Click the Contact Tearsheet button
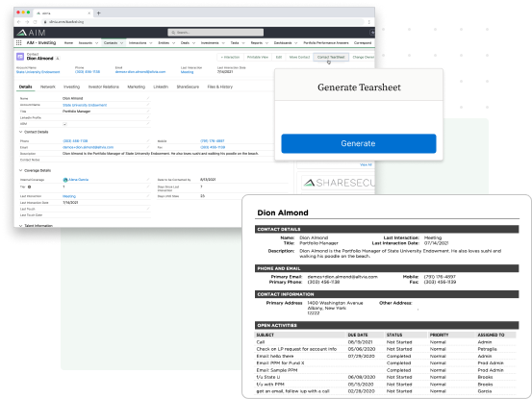The height and width of the screenshot is (399, 532). click(331, 57)
